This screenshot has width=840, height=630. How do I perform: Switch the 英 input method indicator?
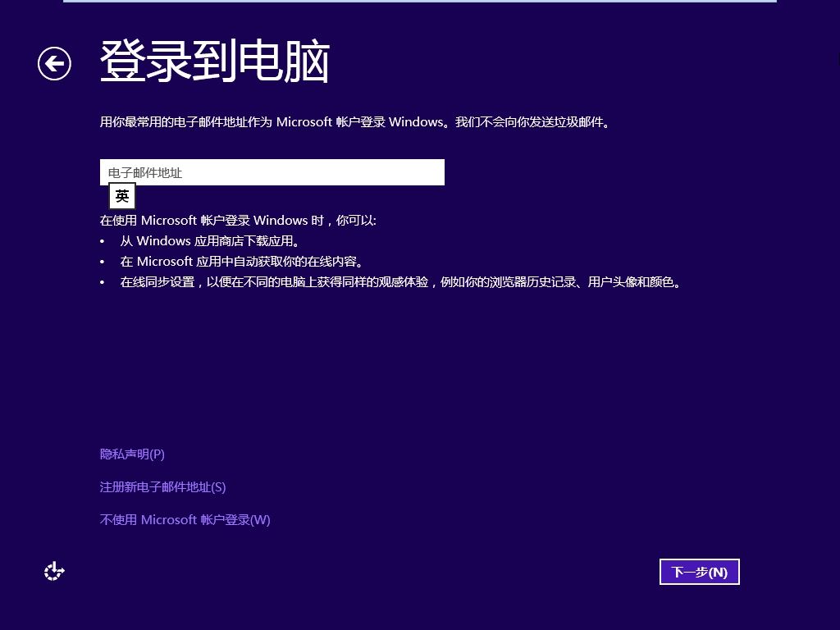pos(122,196)
